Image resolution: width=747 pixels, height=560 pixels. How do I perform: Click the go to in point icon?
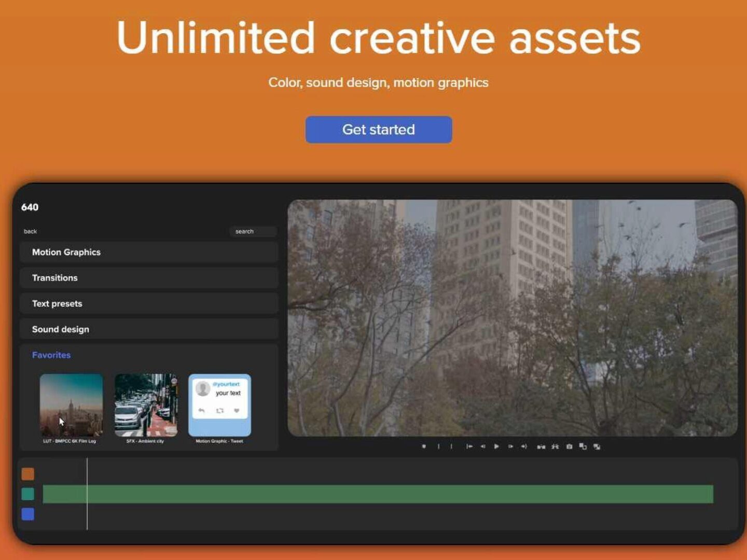469,446
